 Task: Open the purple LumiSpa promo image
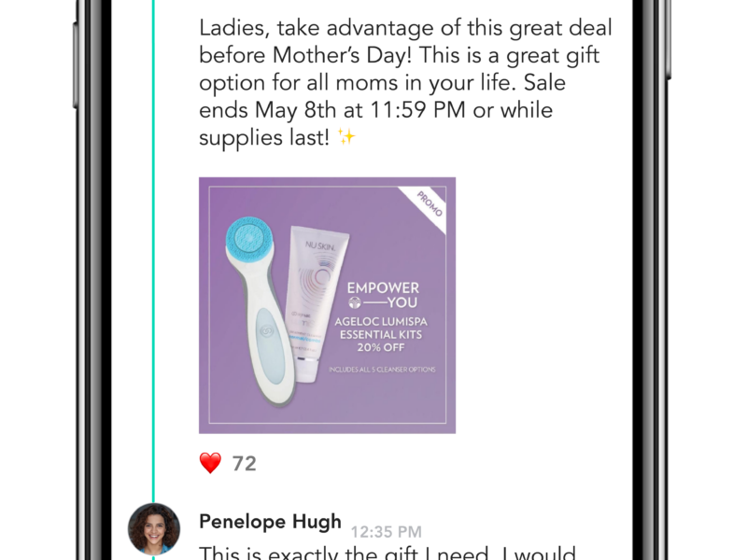pos(328,305)
